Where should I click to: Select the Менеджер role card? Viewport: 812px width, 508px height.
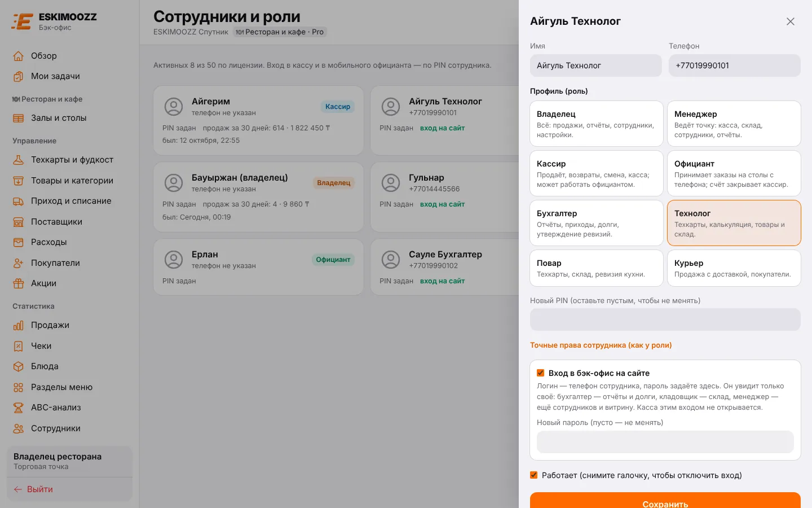coord(734,124)
